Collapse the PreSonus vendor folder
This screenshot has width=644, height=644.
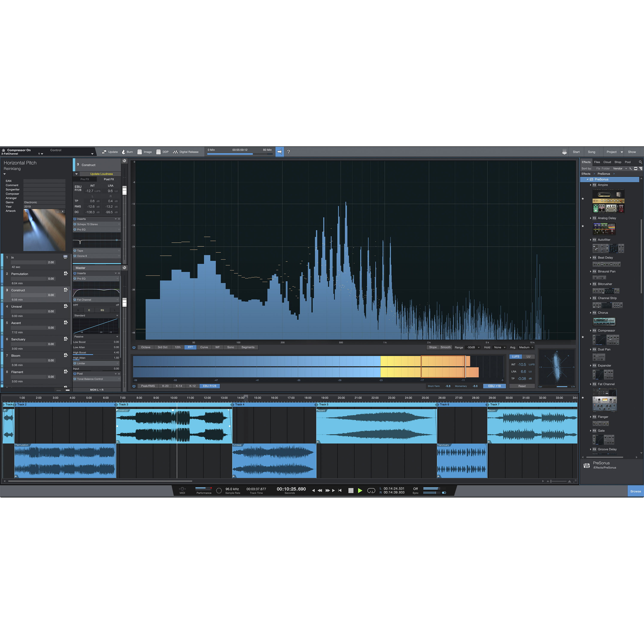point(587,179)
